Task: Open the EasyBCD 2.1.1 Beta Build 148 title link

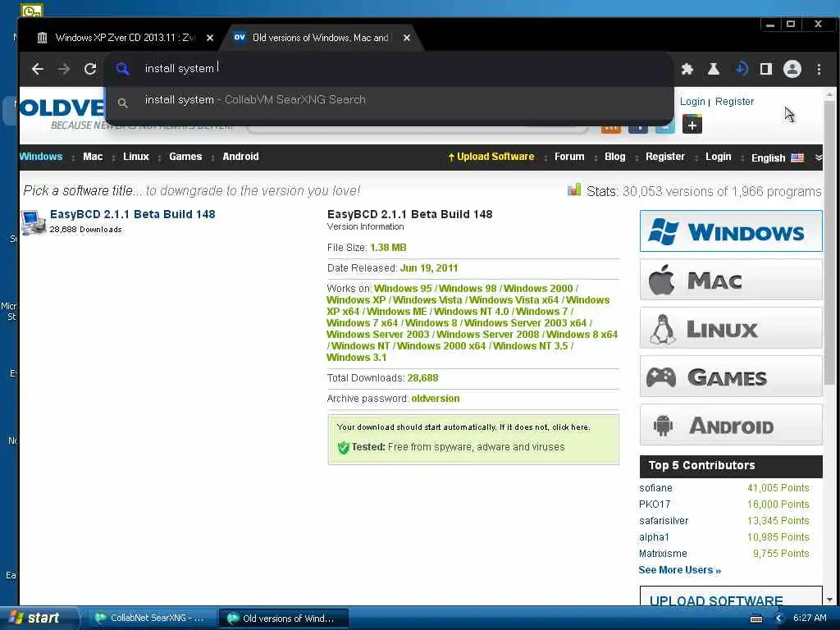Action: [x=132, y=214]
